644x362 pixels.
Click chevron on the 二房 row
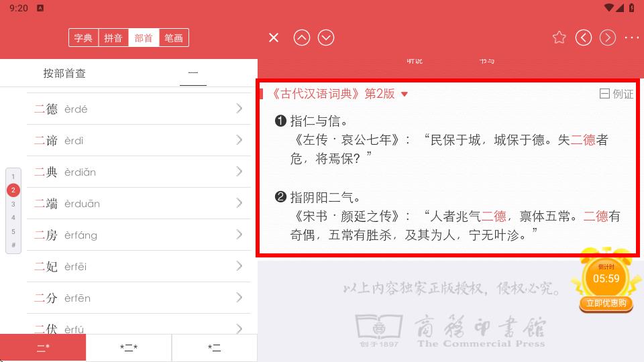[x=239, y=235]
